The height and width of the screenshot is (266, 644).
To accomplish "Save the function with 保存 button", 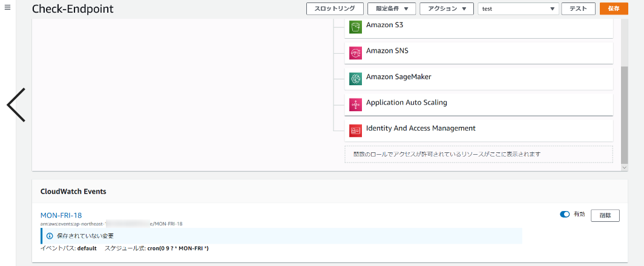I will pos(613,9).
